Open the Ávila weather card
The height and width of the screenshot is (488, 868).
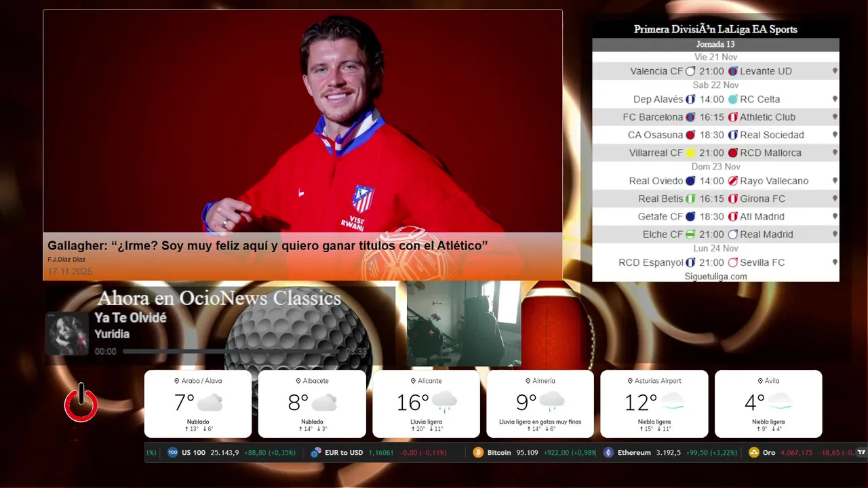tap(768, 404)
